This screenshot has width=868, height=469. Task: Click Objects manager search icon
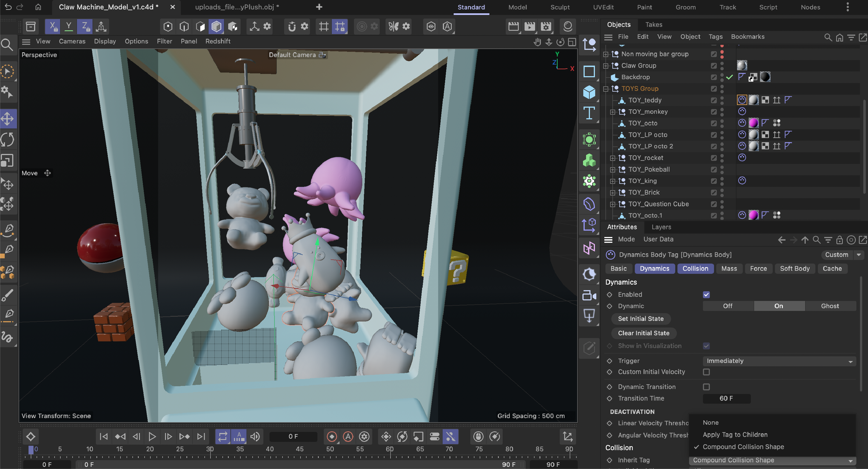pyautogui.click(x=828, y=37)
